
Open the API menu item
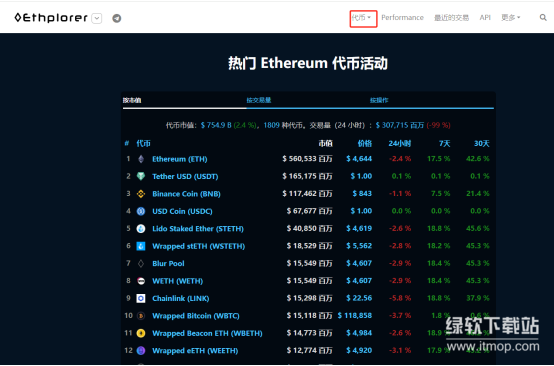coord(485,18)
